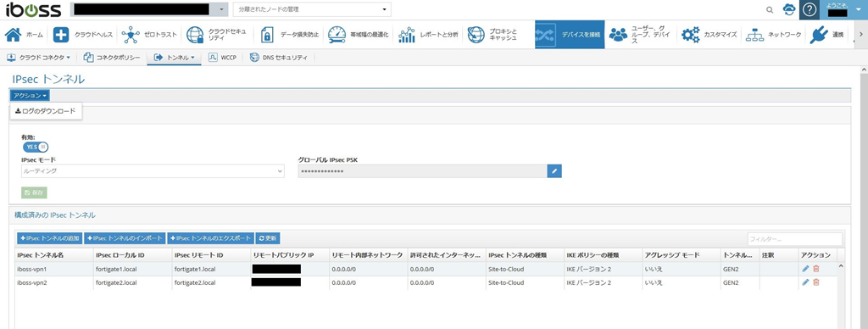Click IPsec トンネルのインポート button
Screen dimensions: 868x329
[125, 238]
